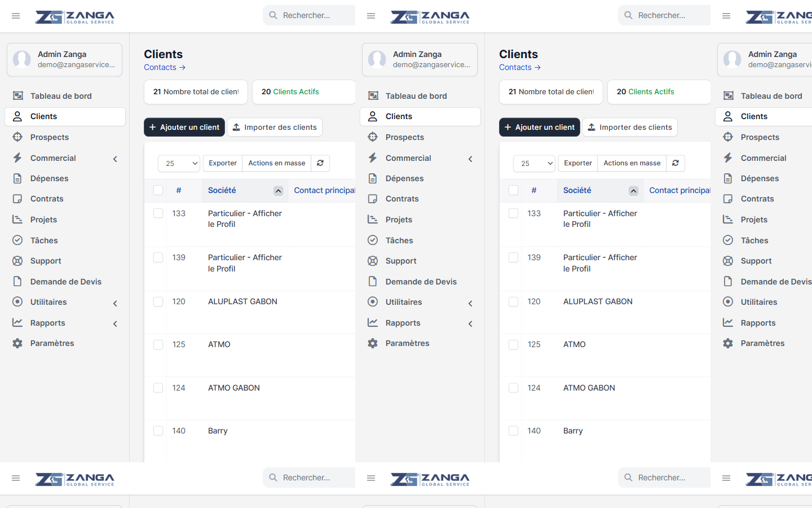Viewport: 812px width, 508px height.
Task: Click Exporter button in middle copy toolbar
Action: click(578, 163)
